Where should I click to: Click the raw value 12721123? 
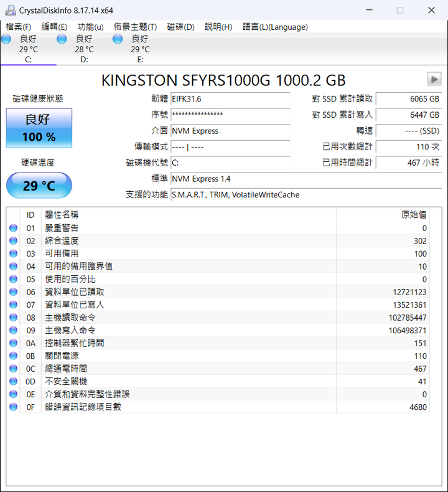(409, 292)
